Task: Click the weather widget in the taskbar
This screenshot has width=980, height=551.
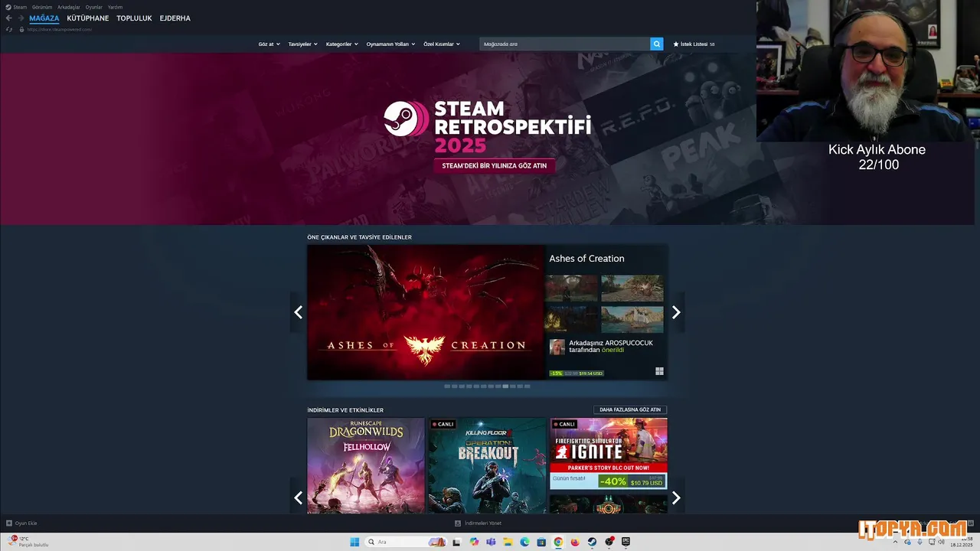Action: click(x=29, y=542)
